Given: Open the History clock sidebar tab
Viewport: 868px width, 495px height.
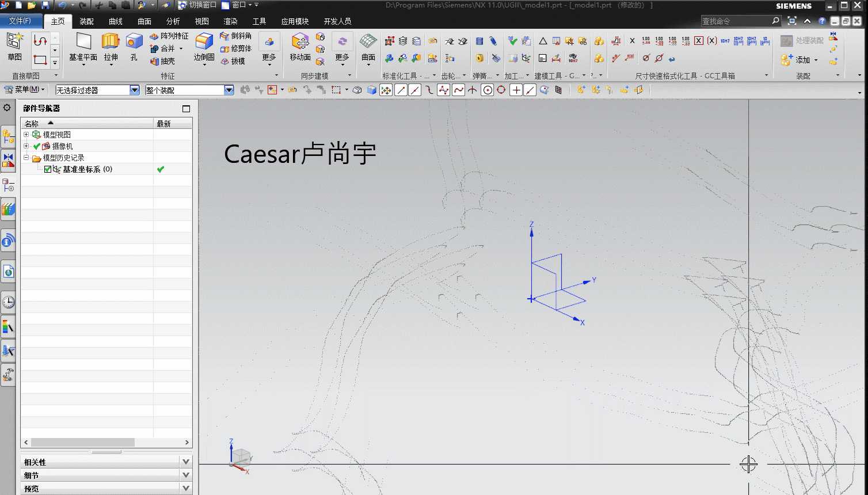Looking at the screenshot, I should pos(8,302).
